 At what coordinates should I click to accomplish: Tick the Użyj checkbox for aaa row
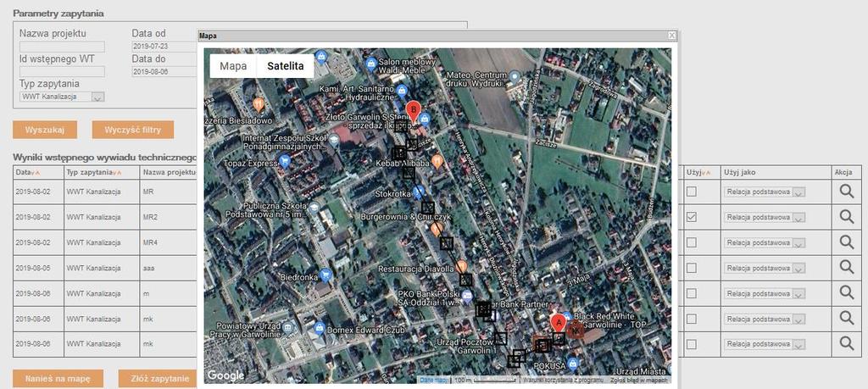[x=692, y=268]
